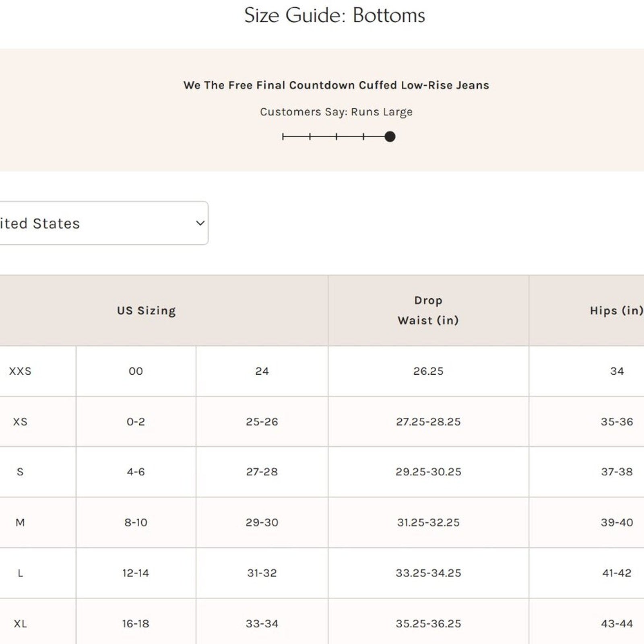Click the 4-6 US size cell
This screenshot has height=644, width=644.
tap(136, 472)
